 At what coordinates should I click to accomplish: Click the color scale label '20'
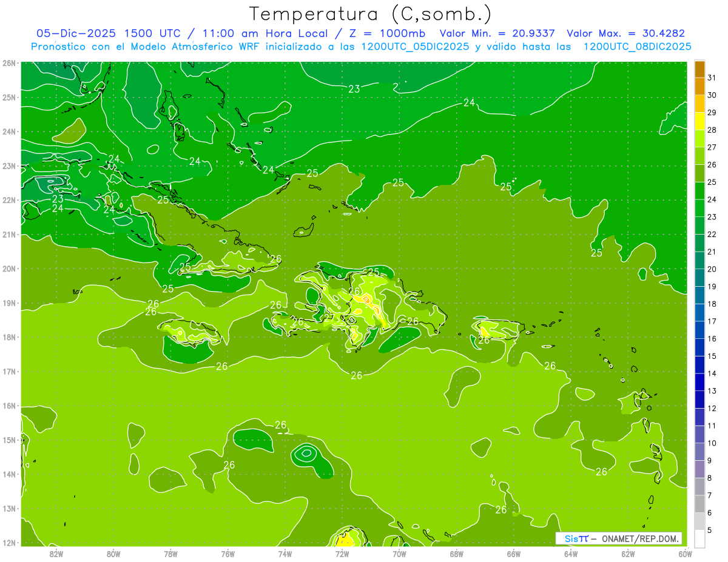pyautogui.click(x=712, y=269)
